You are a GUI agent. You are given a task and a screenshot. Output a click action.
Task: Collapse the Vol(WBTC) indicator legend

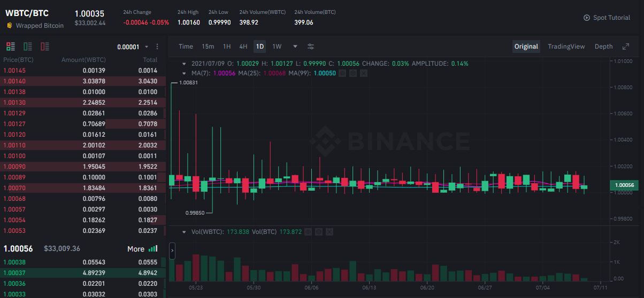click(x=184, y=232)
